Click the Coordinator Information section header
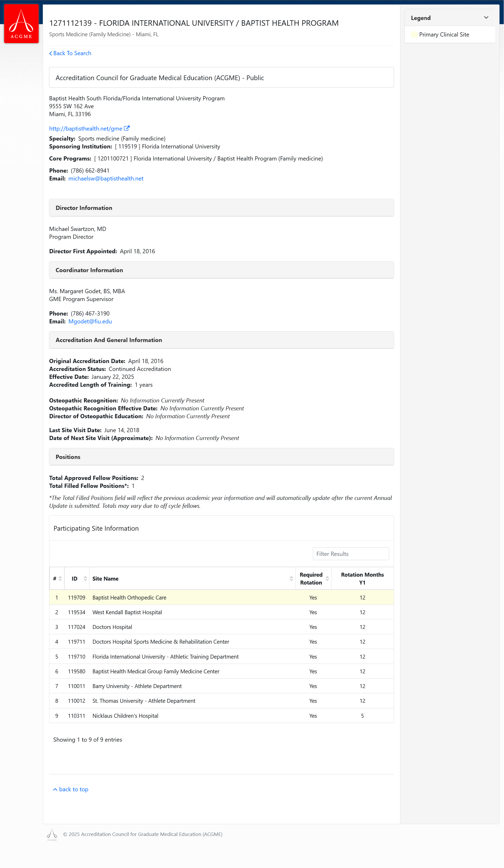This screenshot has width=504, height=868. point(221,270)
